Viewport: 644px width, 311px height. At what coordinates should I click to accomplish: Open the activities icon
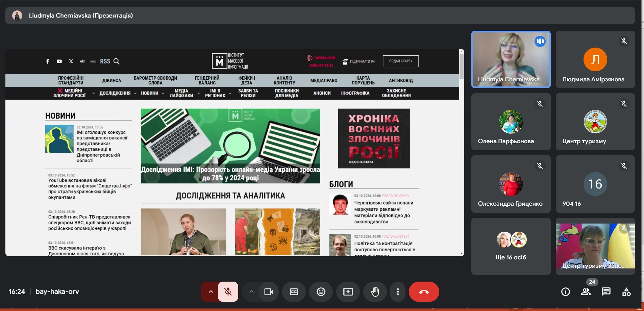(x=626, y=292)
